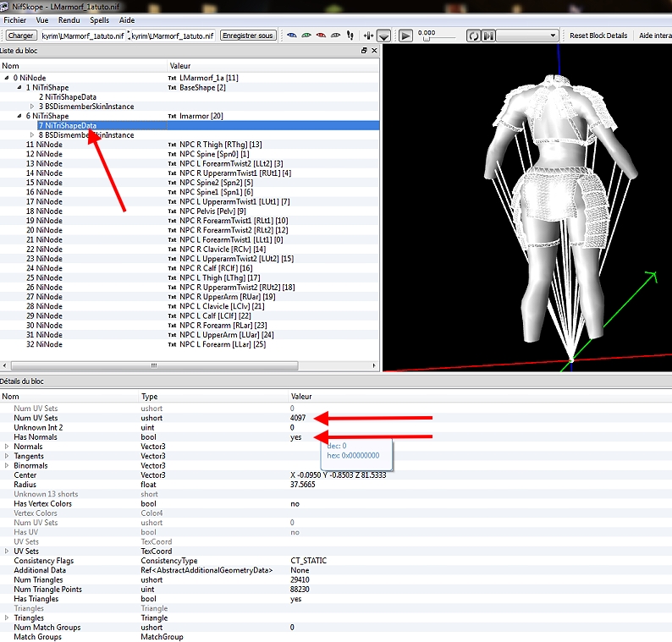Image resolution: width=672 pixels, height=642 pixels.
Task: Click the NPC Pelvis [Pelv] [9] value
Action: [212, 211]
